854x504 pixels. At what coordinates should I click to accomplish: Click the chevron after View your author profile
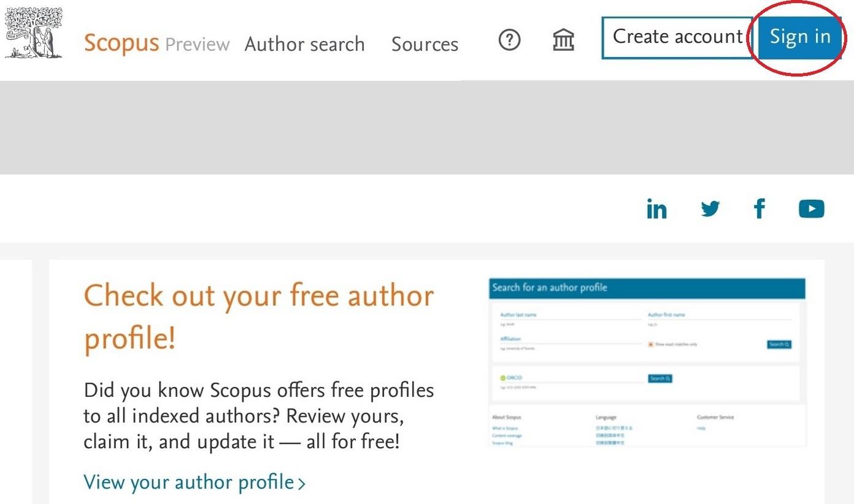pos(301,484)
